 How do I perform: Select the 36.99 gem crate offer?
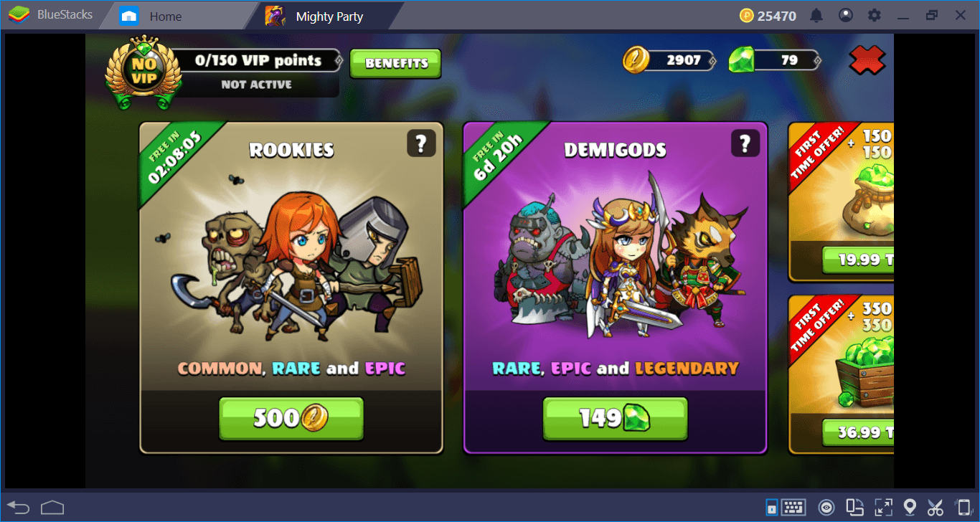click(x=858, y=432)
